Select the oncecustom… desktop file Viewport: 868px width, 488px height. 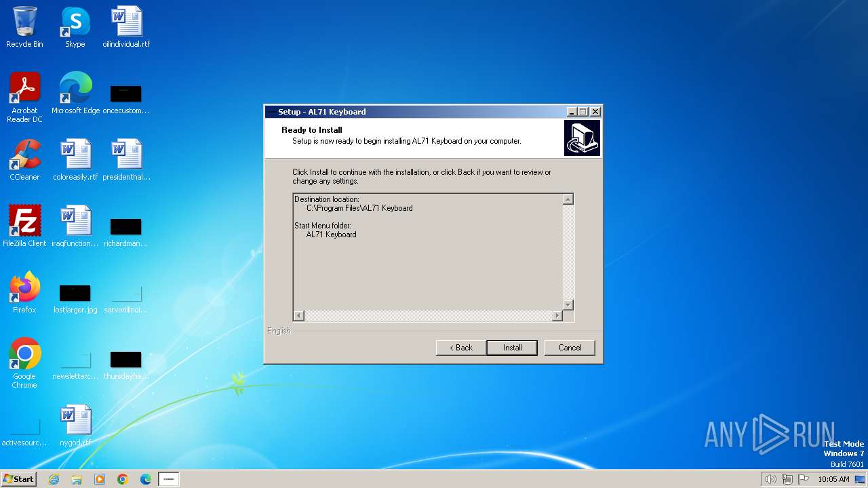(126, 99)
